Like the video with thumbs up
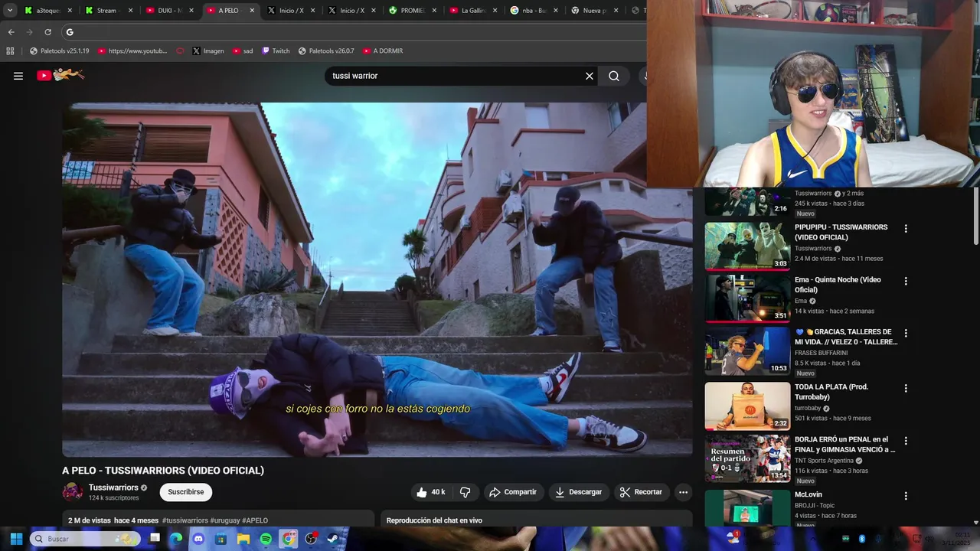The width and height of the screenshot is (980, 551). [x=430, y=492]
